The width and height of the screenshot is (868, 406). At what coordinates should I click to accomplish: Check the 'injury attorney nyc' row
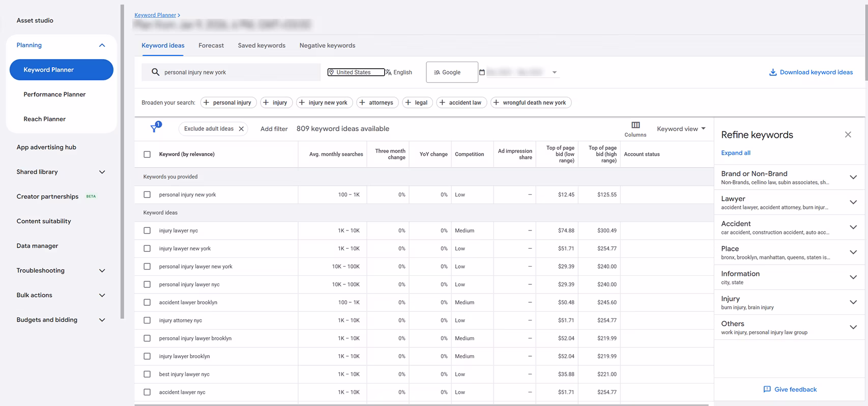point(147,320)
